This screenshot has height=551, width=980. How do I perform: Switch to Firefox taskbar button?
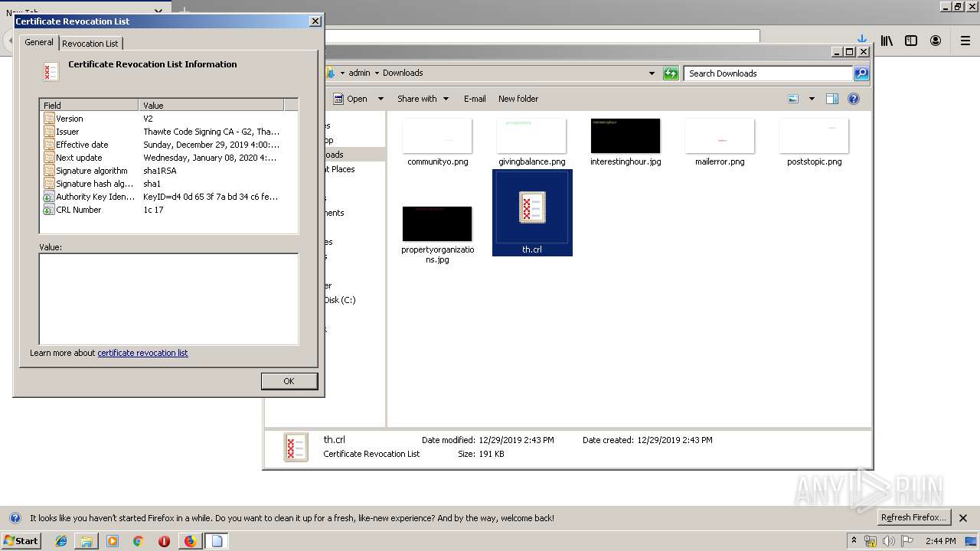pos(191,541)
